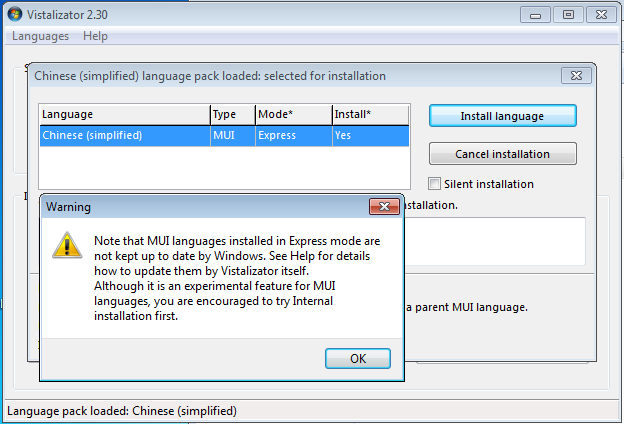The width and height of the screenshot is (624, 424).
Task: Maximize the Vistalizator 2.30 window
Action: tap(568, 15)
